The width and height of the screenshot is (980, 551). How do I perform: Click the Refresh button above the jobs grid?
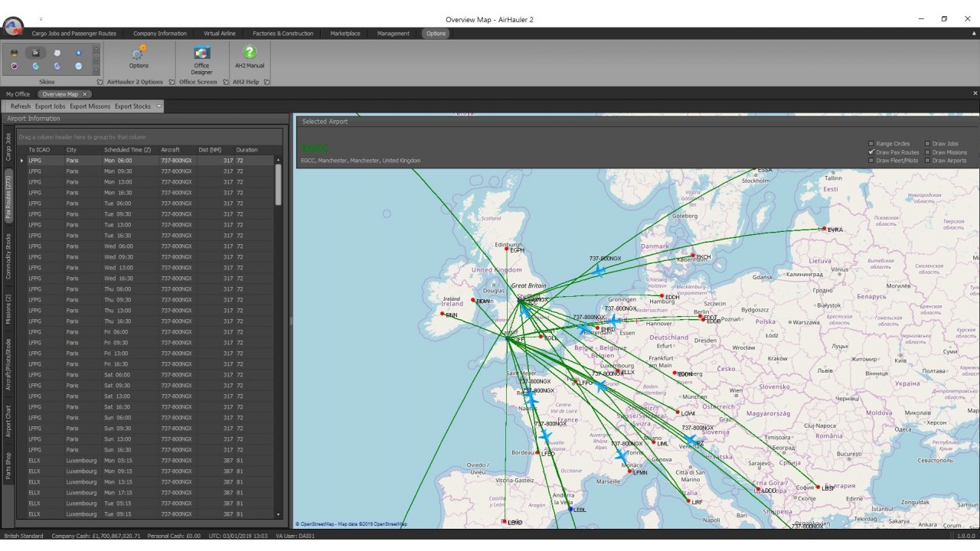pos(20,106)
